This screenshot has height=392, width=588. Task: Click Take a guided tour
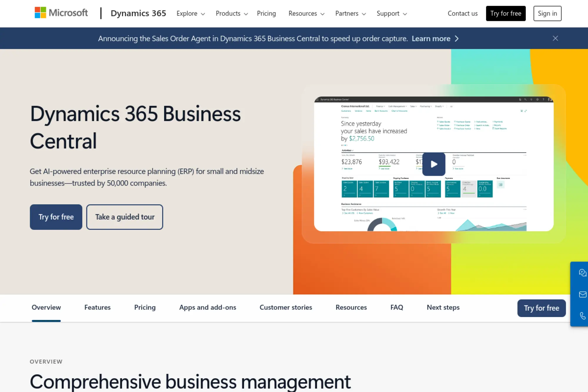124,217
